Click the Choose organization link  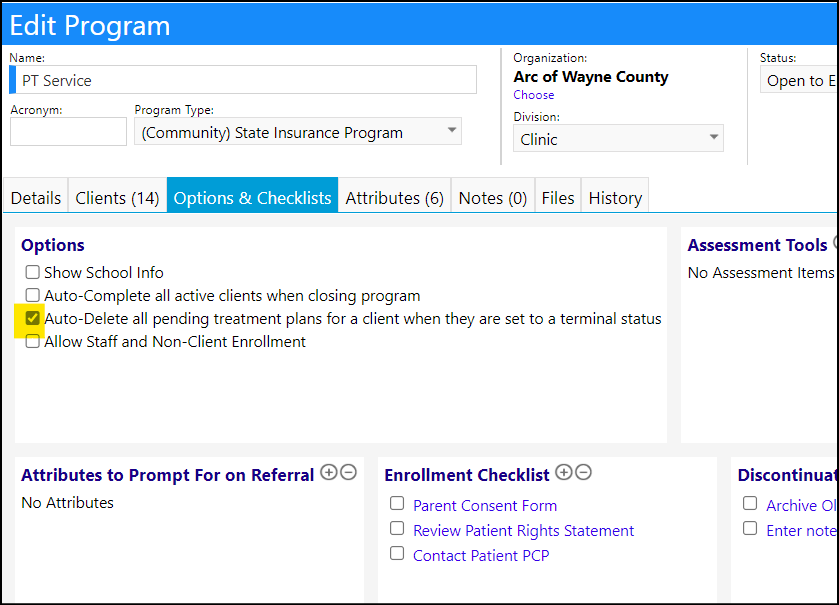tap(533, 95)
